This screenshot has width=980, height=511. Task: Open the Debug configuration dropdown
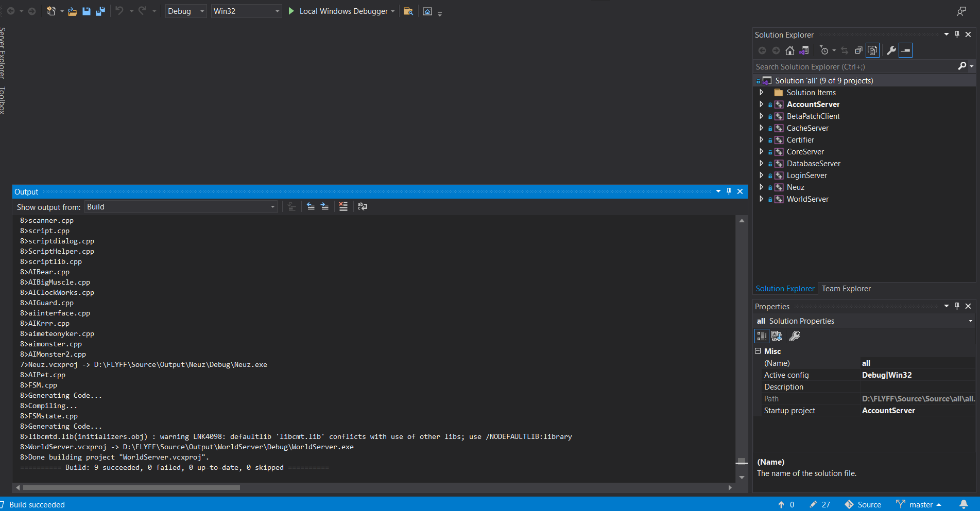coord(186,11)
